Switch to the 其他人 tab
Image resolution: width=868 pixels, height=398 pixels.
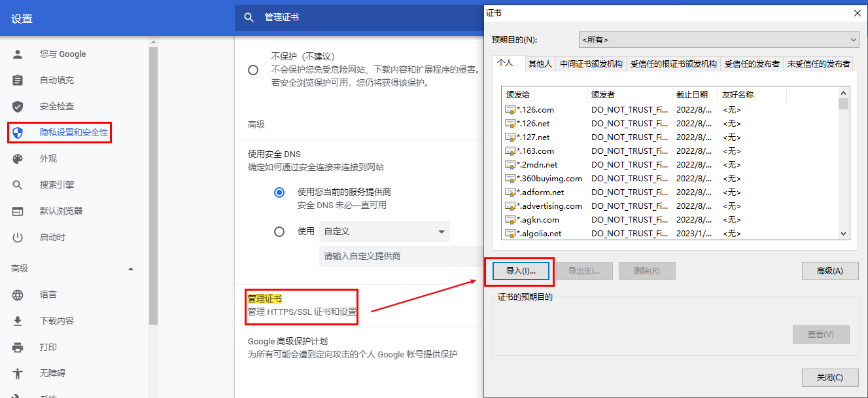click(540, 64)
